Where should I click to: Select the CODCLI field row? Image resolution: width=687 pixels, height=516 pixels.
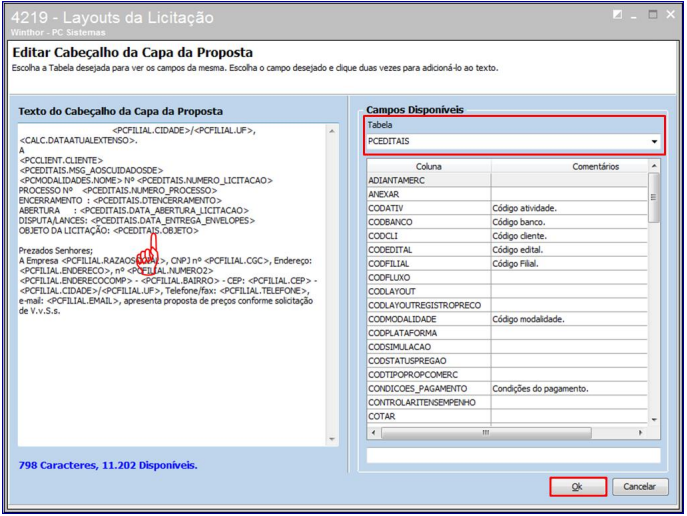(507, 236)
